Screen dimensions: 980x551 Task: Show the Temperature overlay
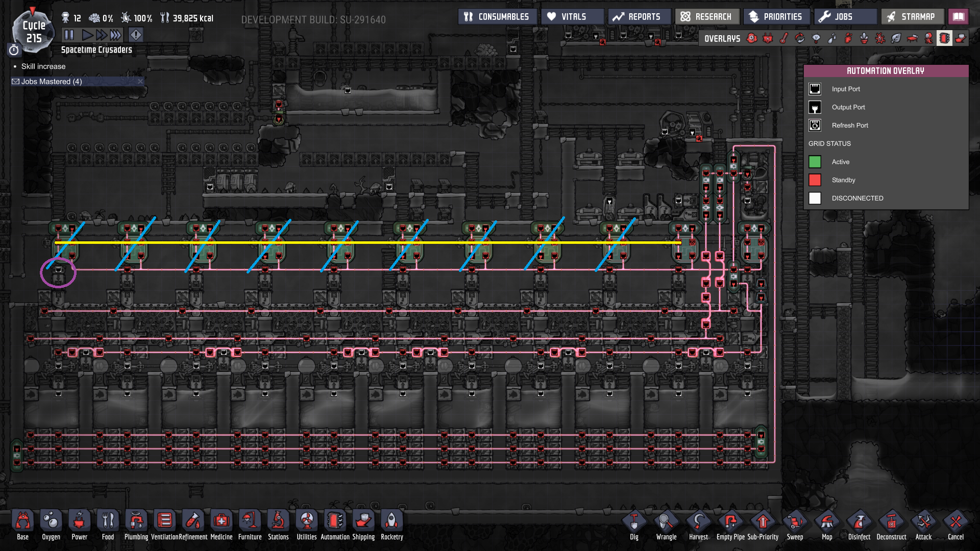pos(784,38)
